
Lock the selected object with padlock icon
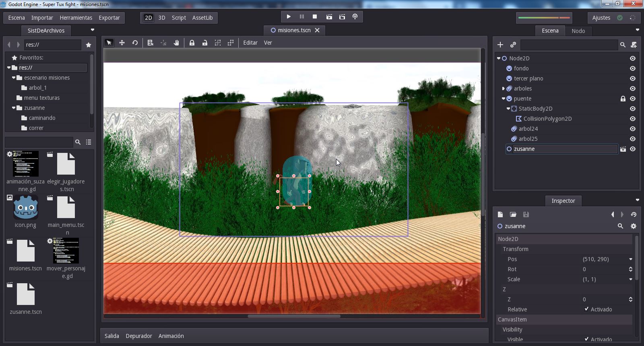pyautogui.click(x=192, y=43)
